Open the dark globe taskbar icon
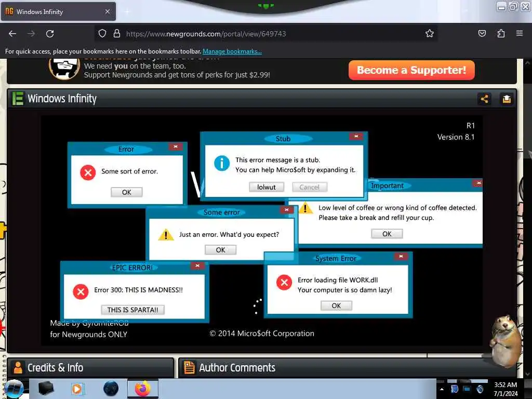This screenshot has height=399, width=532. [111, 389]
